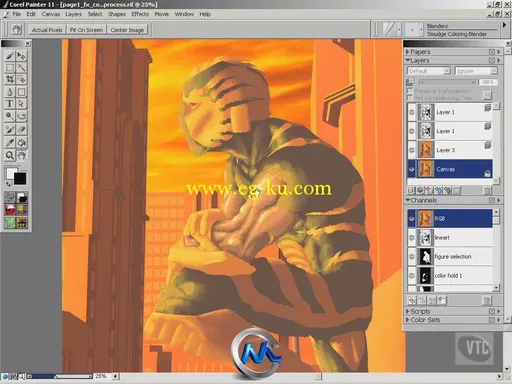Choose the Rectangular Selection tool
Screen dimensions: 512x384
point(10,68)
